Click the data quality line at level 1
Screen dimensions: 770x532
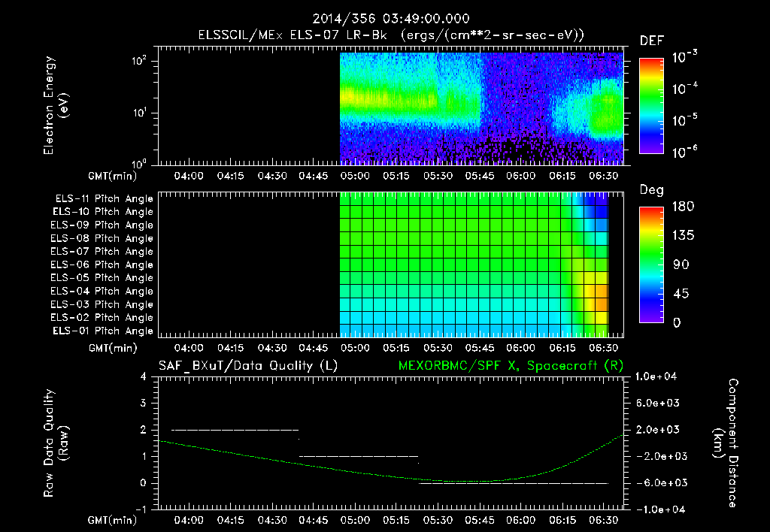(359, 456)
